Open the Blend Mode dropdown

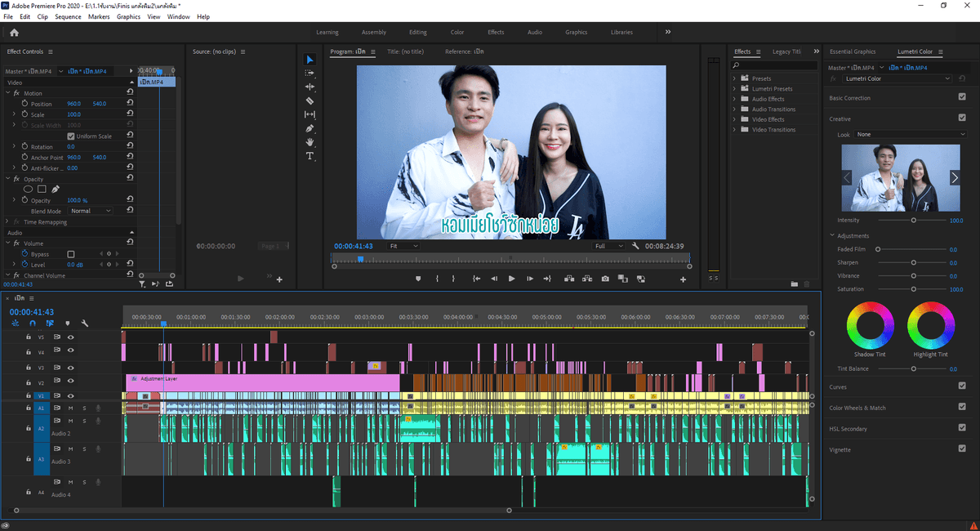tap(91, 211)
